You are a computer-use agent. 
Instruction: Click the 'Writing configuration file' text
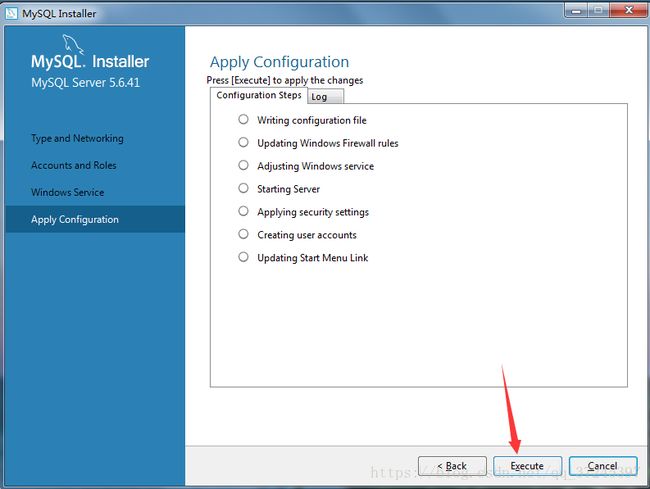point(312,121)
